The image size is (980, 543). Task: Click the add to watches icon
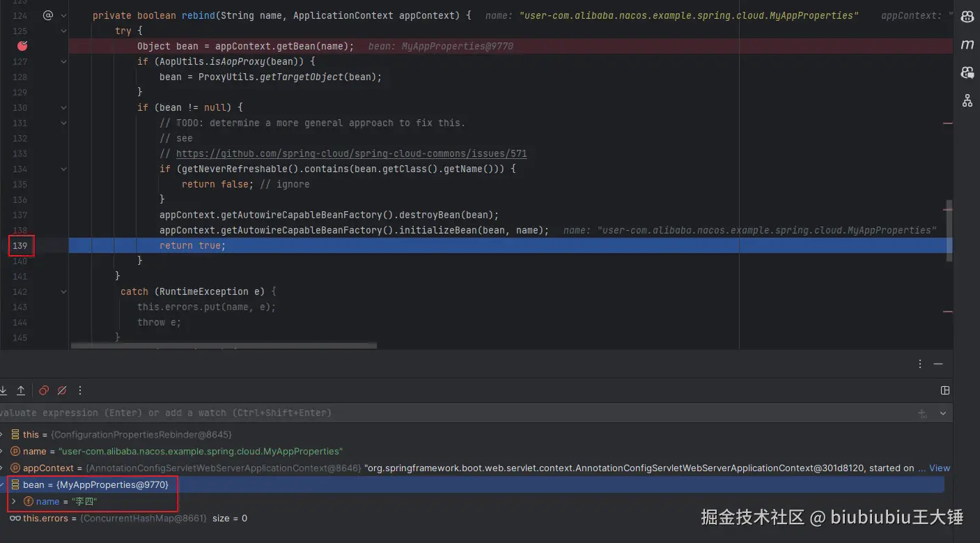(923, 413)
